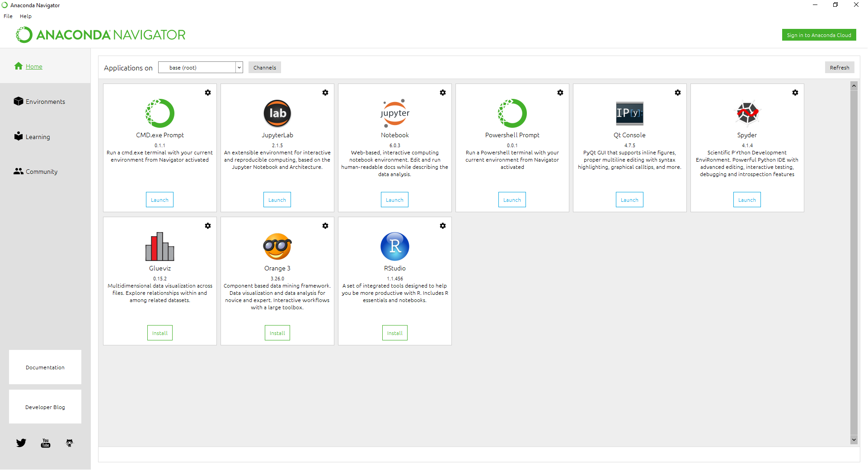The width and height of the screenshot is (868, 470).
Task: Switch to the Home tab
Action: click(45, 66)
